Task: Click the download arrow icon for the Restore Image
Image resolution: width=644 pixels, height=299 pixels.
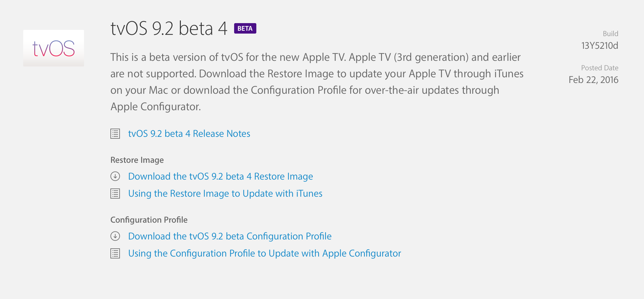Action: click(x=115, y=176)
